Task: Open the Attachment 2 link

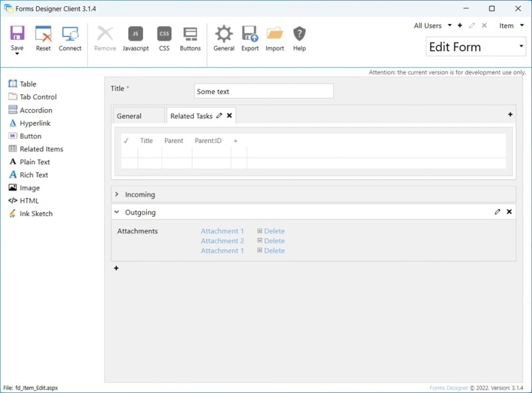Action: click(221, 241)
